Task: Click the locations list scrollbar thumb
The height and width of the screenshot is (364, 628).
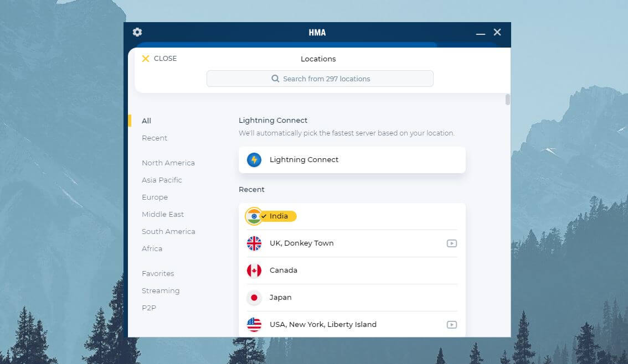Action: (507, 99)
